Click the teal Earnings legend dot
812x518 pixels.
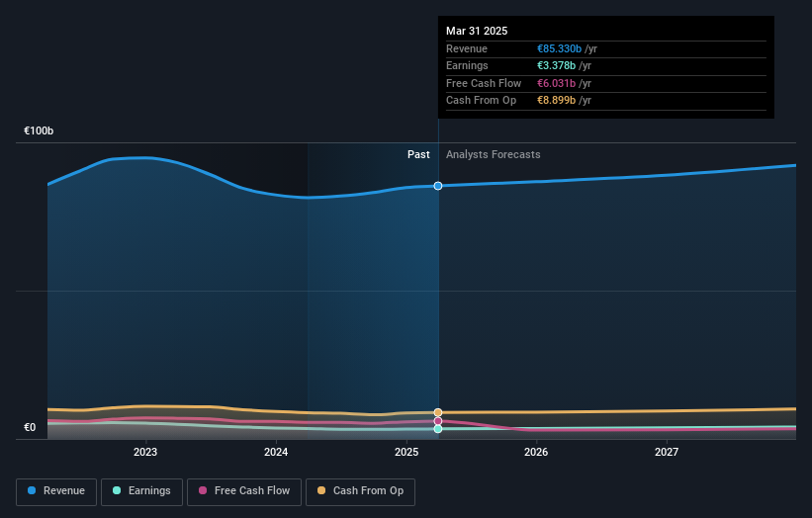pyautogui.click(x=117, y=490)
